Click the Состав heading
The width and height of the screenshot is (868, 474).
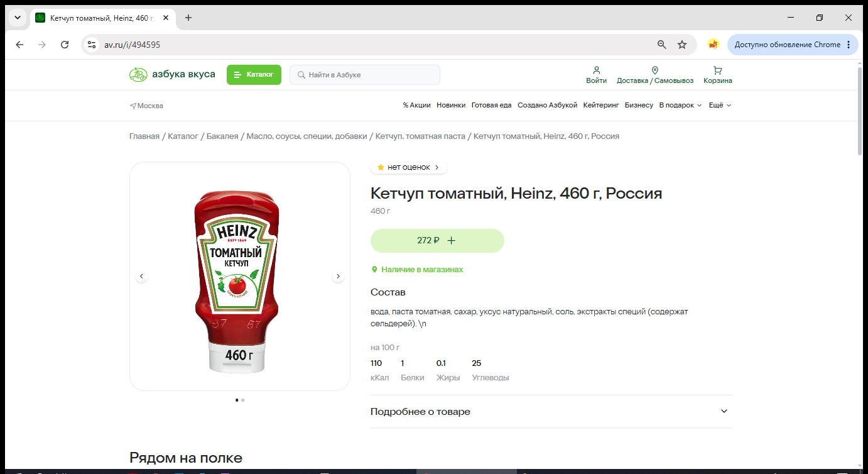tap(388, 292)
